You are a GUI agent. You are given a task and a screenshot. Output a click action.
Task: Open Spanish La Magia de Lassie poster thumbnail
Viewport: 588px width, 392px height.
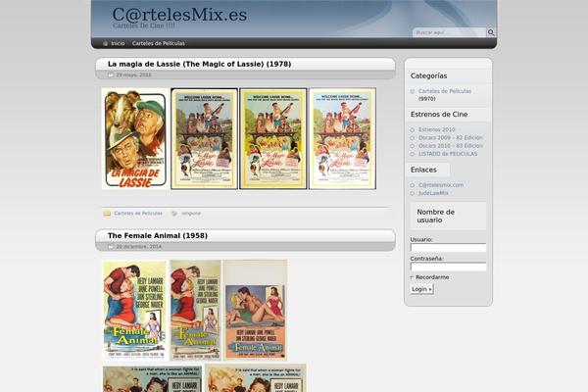pos(135,139)
